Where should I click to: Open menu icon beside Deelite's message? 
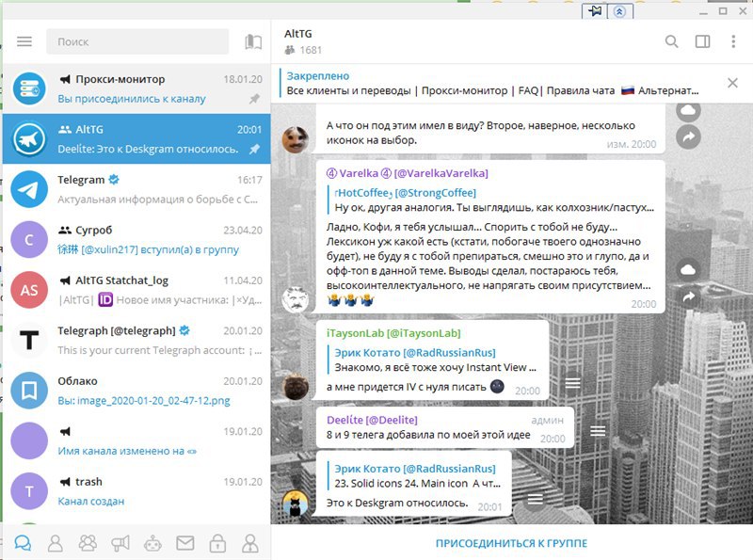[x=598, y=431]
